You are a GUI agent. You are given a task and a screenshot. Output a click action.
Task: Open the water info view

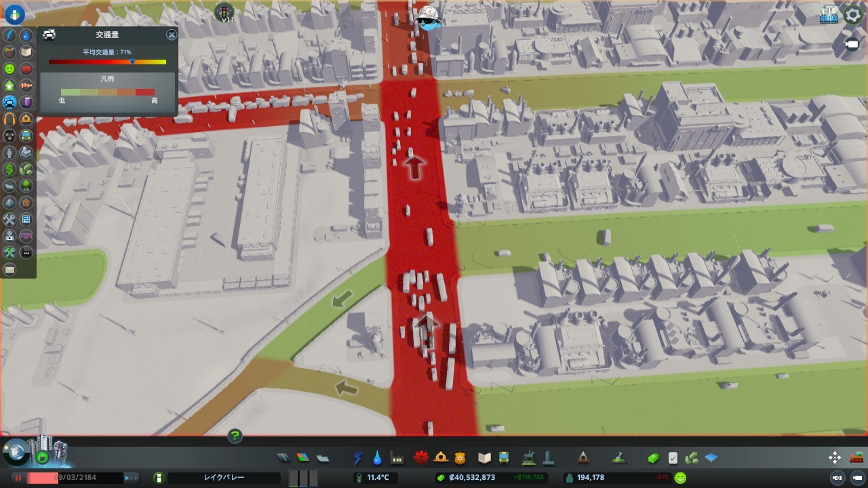26,35
